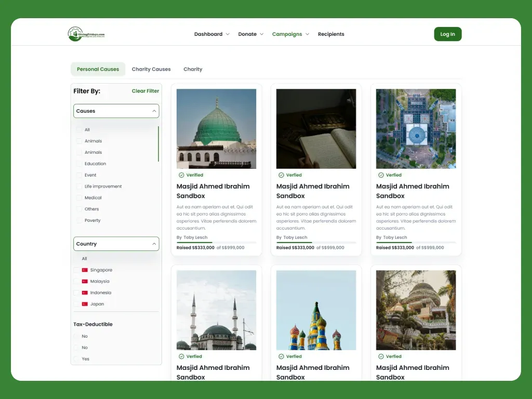
Task: Open the aerial mosque view thumbnail
Action: (416, 129)
